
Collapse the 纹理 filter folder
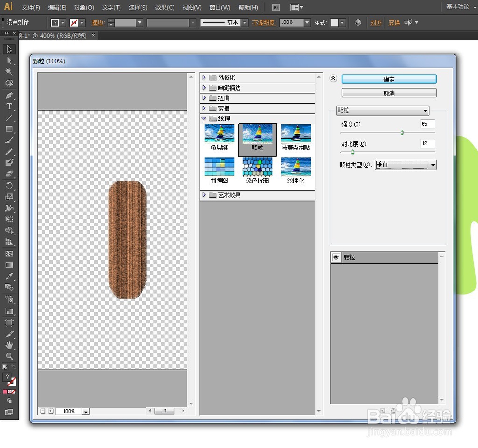204,118
